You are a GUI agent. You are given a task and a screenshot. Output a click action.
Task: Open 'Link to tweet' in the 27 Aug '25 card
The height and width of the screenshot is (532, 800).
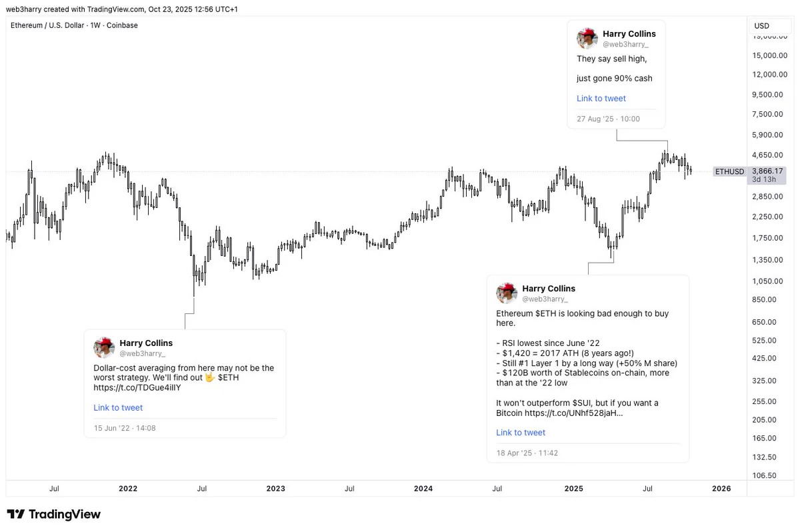click(601, 98)
